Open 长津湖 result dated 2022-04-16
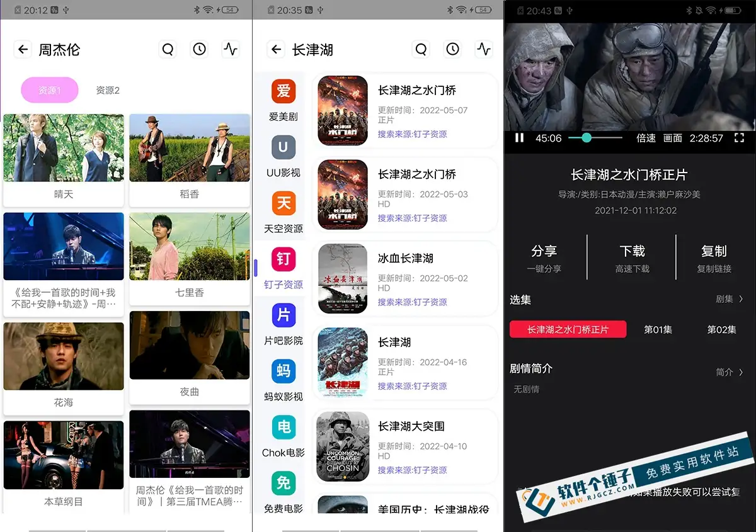The image size is (756, 532). [x=406, y=363]
